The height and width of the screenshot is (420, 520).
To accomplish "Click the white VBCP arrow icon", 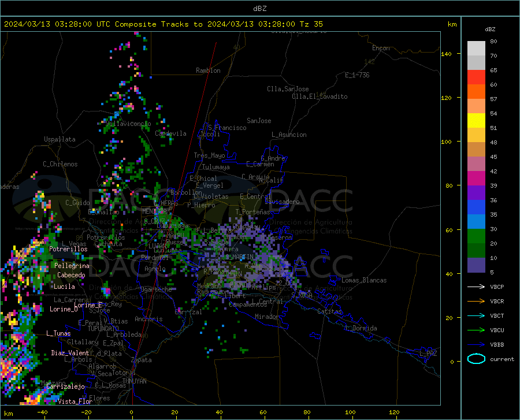I will click(476, 287).
